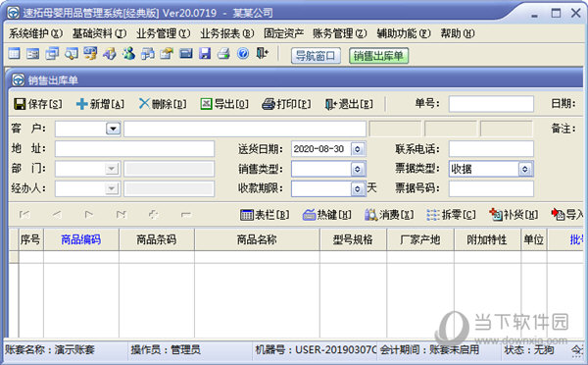Open the 辅助功能(F) menu
The image size is (588, 365).
(404, 33)
